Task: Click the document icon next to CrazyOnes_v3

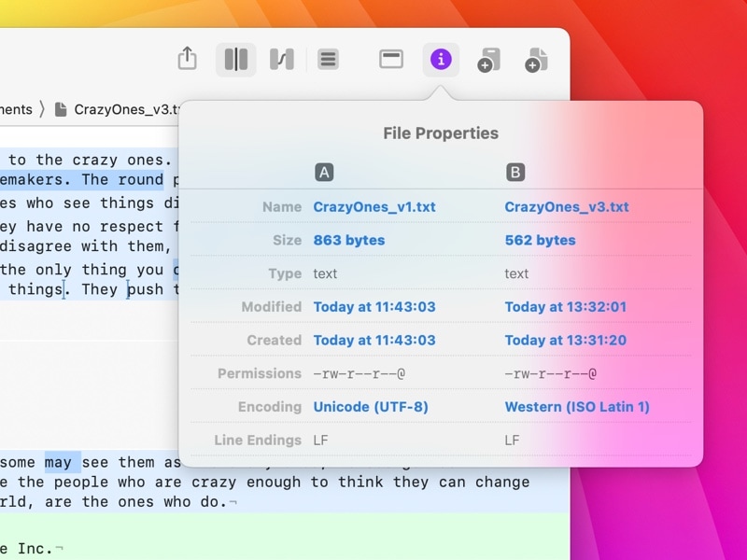Action: coord(61,109)
